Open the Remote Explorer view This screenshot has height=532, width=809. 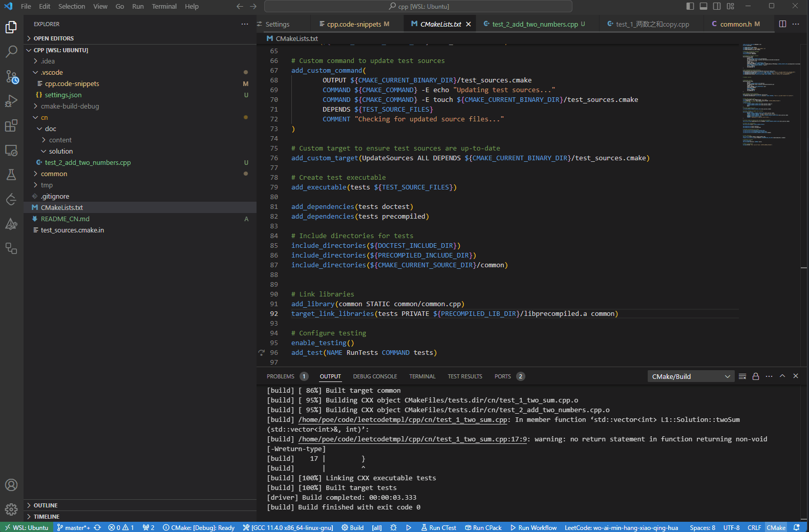click(11, 151)
